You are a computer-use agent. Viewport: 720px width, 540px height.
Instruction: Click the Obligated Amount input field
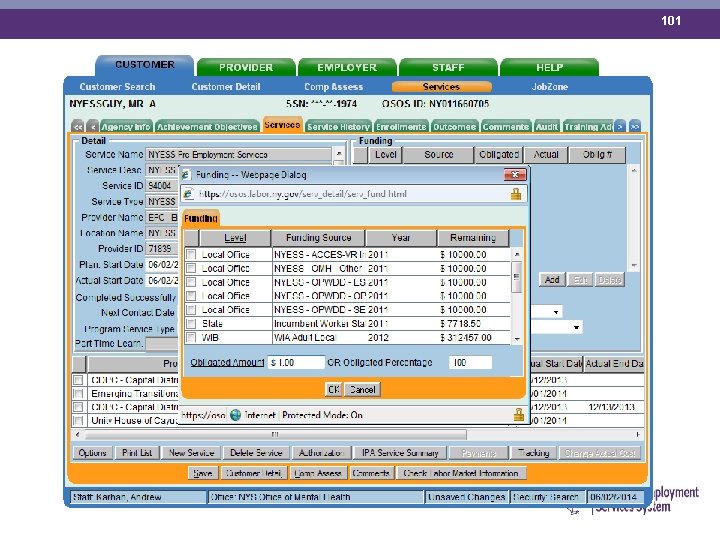click(x=297, y=363)
